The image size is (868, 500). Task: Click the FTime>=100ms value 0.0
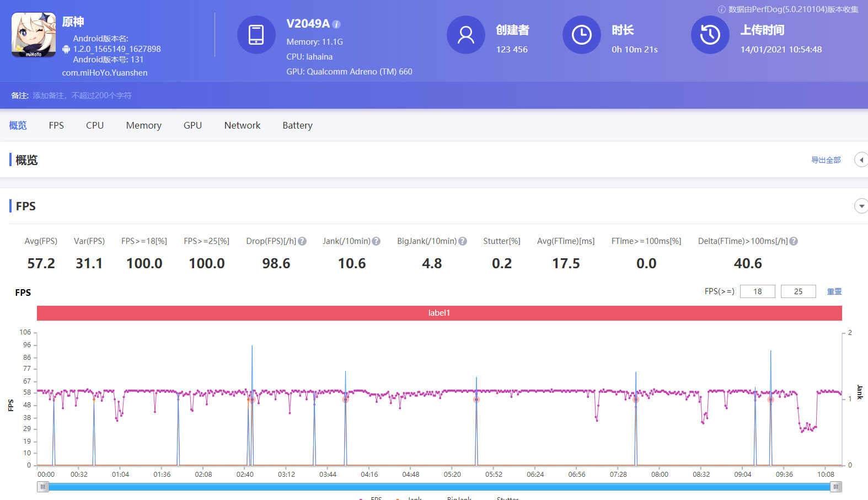(646, 264)
